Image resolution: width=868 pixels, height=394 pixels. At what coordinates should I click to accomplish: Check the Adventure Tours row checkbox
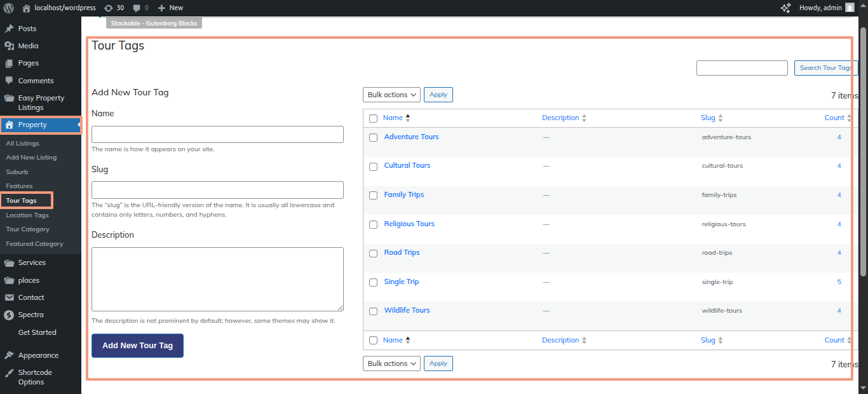coord(373,137)
